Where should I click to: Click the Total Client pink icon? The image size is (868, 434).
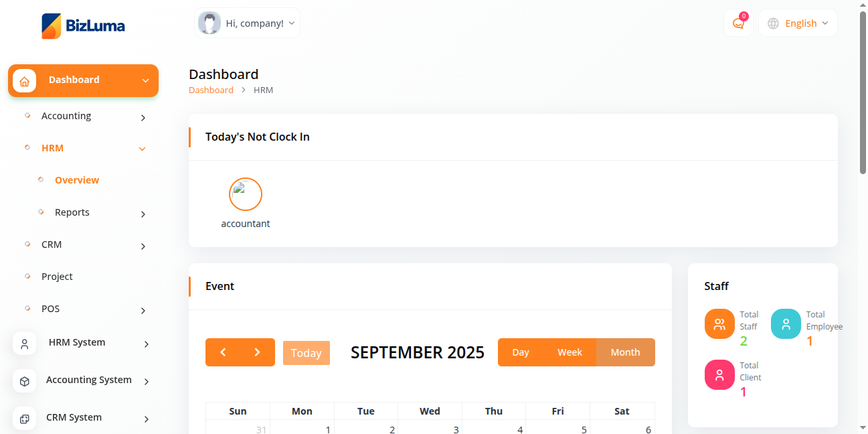[719, 375]
